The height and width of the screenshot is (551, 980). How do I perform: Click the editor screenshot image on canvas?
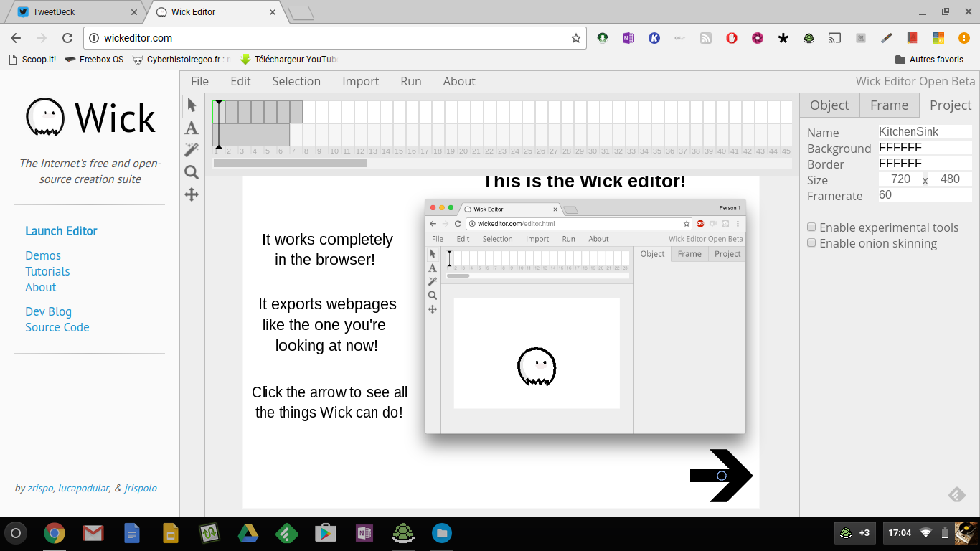[585, 316]
